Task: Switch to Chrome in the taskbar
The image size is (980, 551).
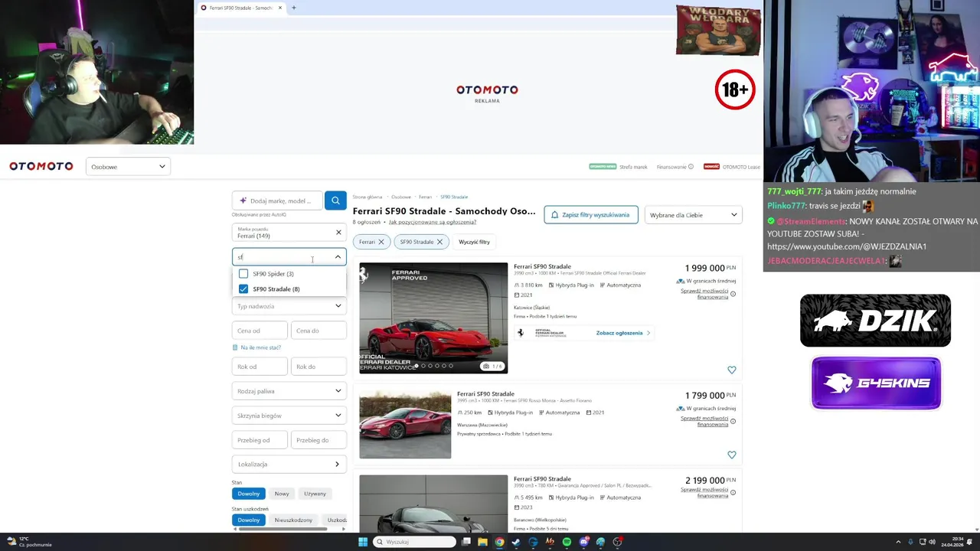Action: pos(499,542)
